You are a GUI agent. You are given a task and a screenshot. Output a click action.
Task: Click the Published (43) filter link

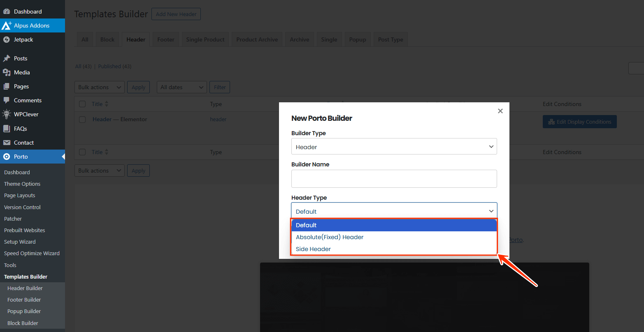coord(115,66)
